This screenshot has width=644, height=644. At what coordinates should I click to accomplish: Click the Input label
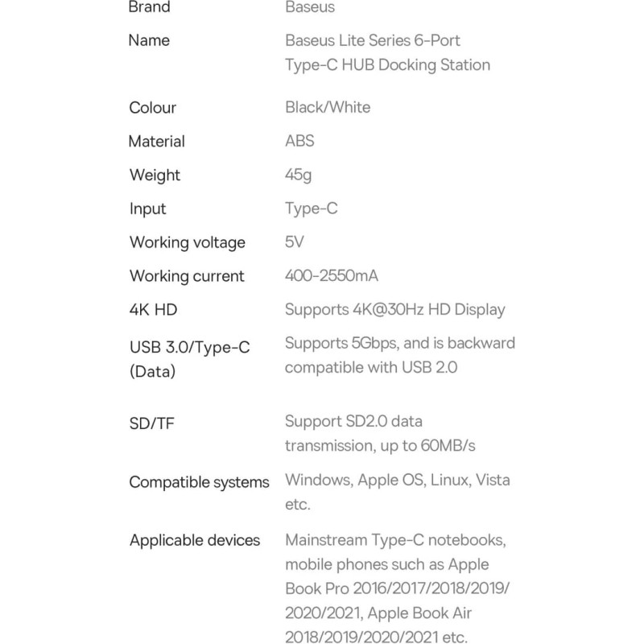(148, 209)
